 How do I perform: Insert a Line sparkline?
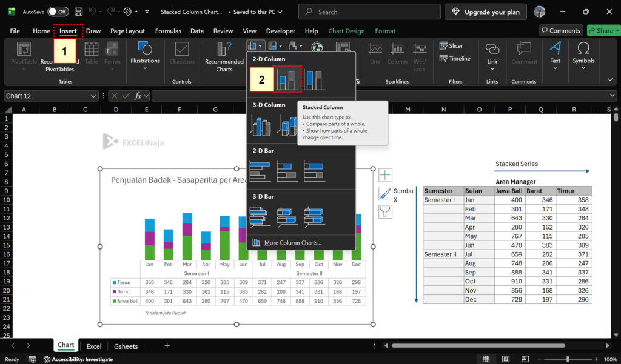(375, 54)
